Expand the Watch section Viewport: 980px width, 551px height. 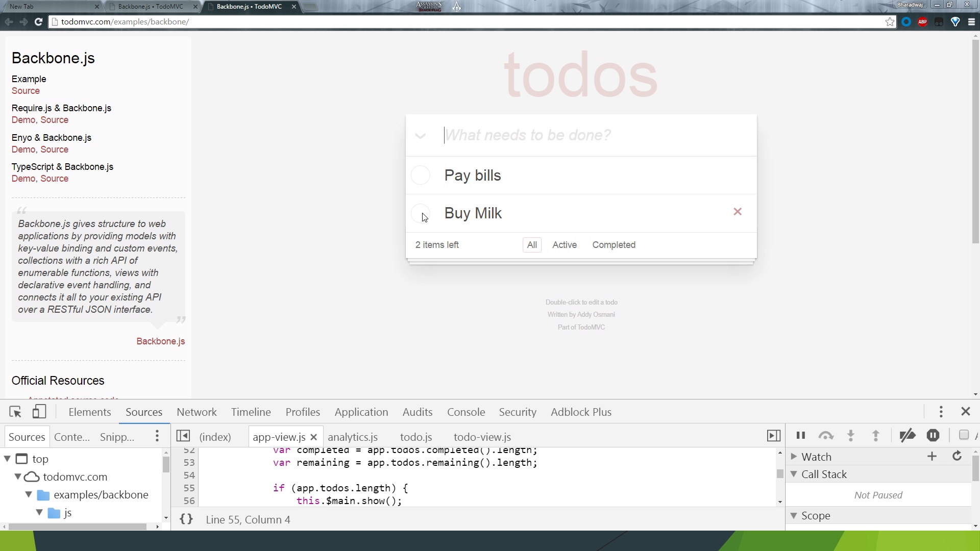coord(794,457)
